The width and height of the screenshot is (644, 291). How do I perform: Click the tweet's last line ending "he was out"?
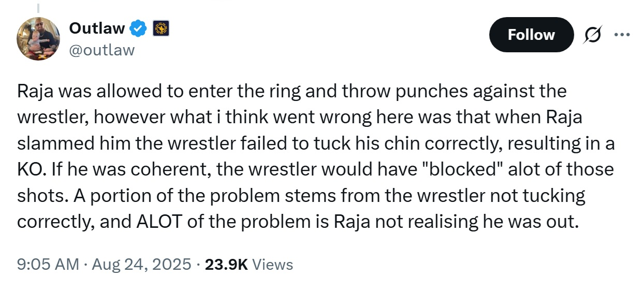(x=297, y=222)
